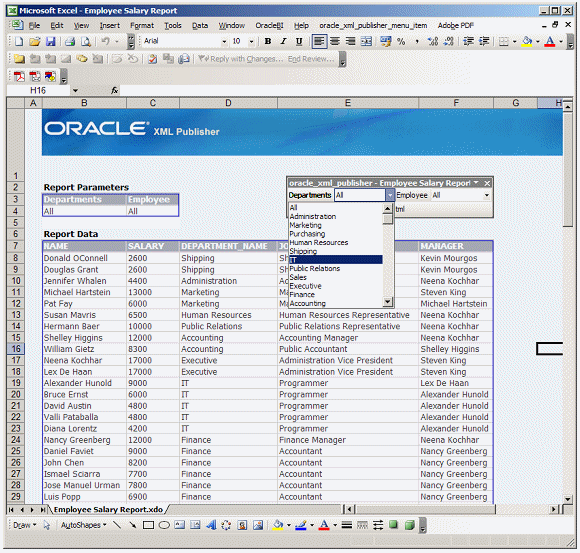Toggle Italic formatting
580x553 pixels.
(x=283, y=41)
